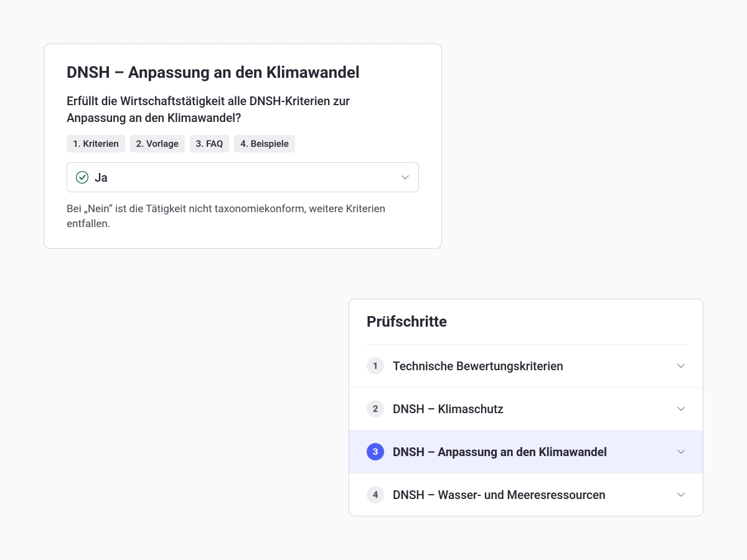Click the Prüfschritte panel heading

click(x=407, y=322)
